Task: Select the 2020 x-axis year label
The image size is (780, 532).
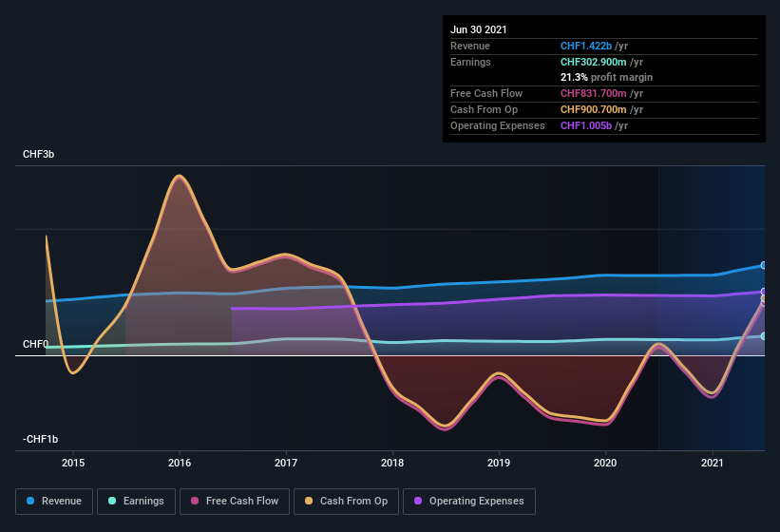Action: (x=605, y=463)
